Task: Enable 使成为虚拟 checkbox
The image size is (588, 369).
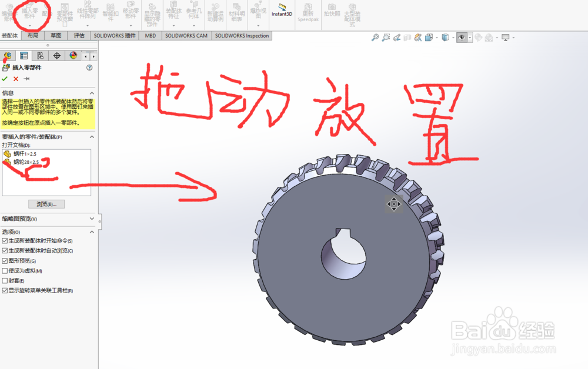Action: (x=5, y=270)
